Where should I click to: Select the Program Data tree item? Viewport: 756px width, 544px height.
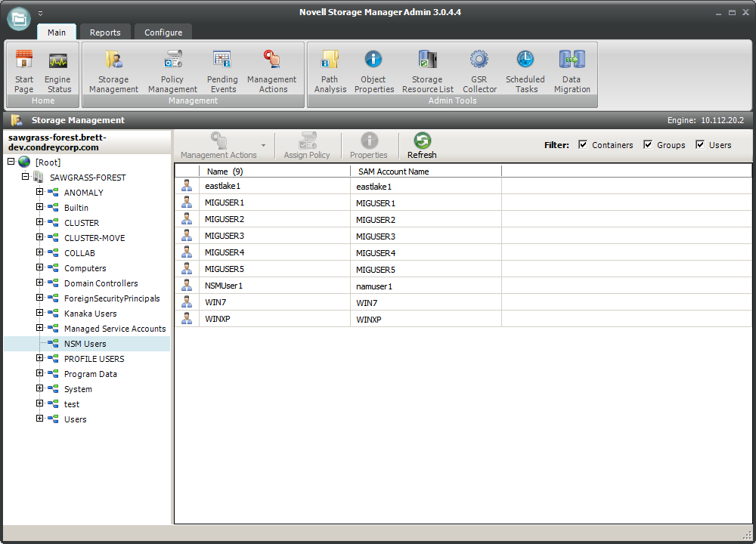click(x=91, y=374)
